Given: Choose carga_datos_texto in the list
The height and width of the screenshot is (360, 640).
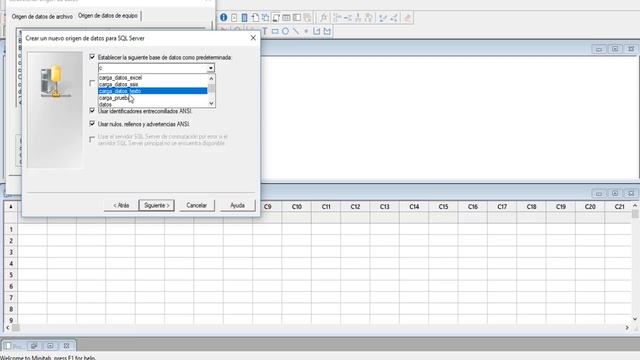Looking at the screenshot, I should point(153,91).
